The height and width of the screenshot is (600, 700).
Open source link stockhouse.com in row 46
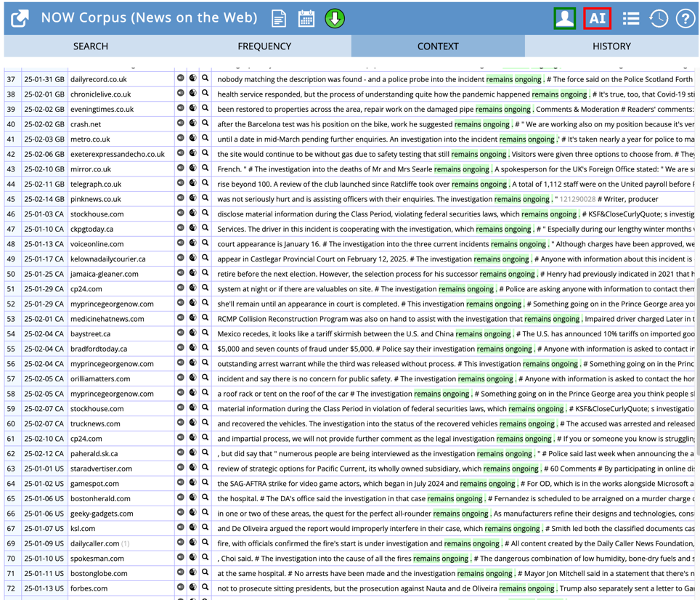pos(97,214)
